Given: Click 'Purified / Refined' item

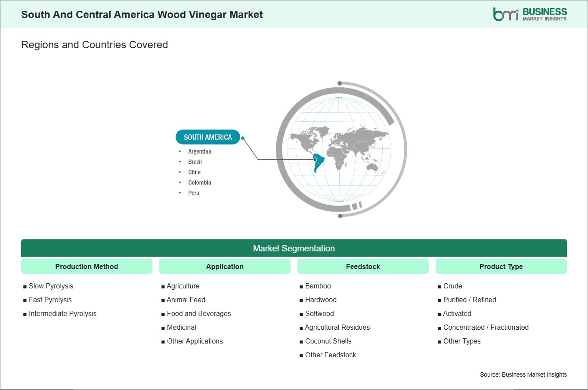Looking at the screenshot, I should click(470, 300).
